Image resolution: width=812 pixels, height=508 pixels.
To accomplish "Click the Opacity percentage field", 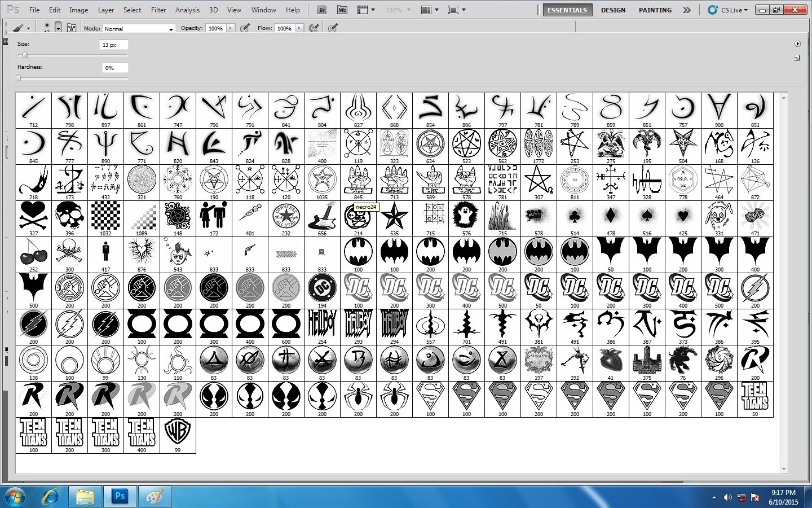I will coord(216,28).
